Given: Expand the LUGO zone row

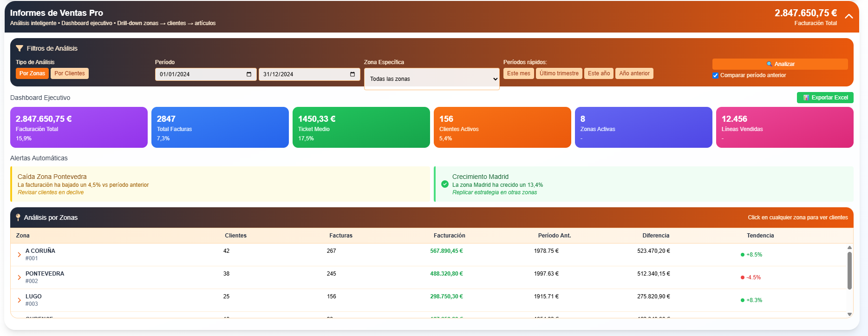Looking at the screenshot, I should 19,300.
